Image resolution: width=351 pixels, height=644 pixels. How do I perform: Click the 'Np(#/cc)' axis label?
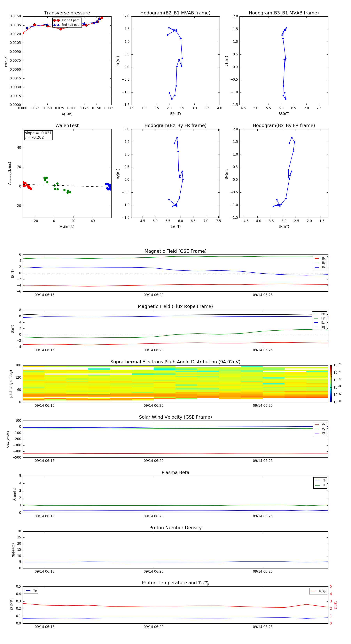[13, 550]
